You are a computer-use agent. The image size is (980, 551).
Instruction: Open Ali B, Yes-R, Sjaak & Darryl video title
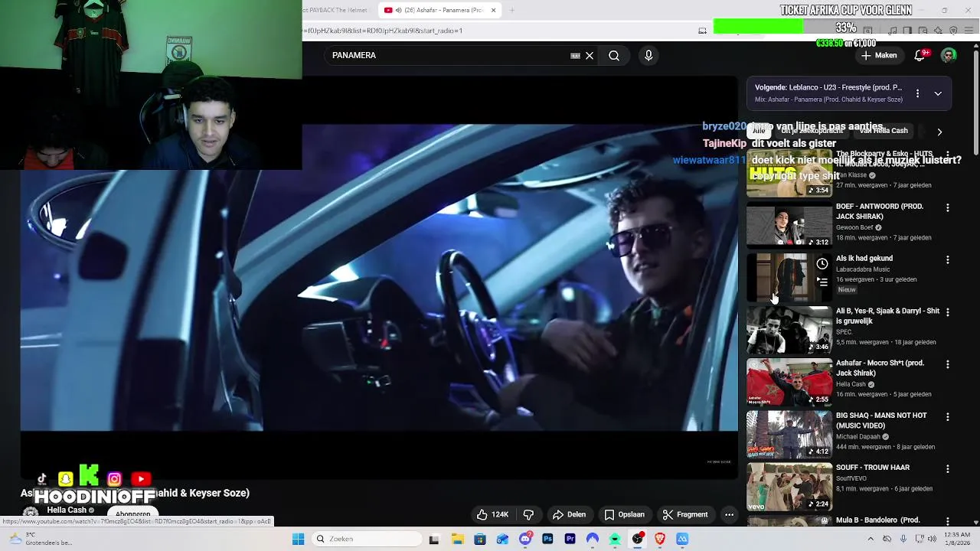887,316
